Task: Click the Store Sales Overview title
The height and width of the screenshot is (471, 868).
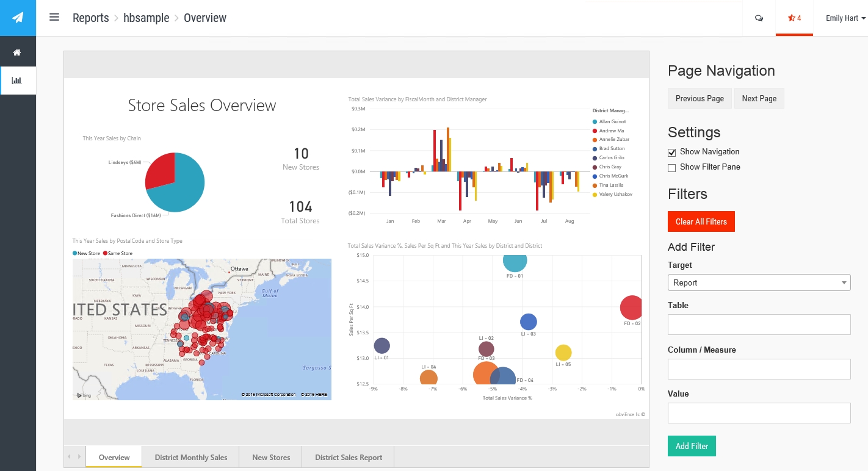Action: (x=202, y=105)
